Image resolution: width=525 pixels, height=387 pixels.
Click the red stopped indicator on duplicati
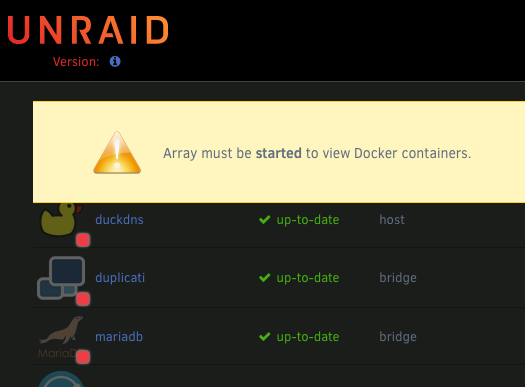[x=83, y=299]
